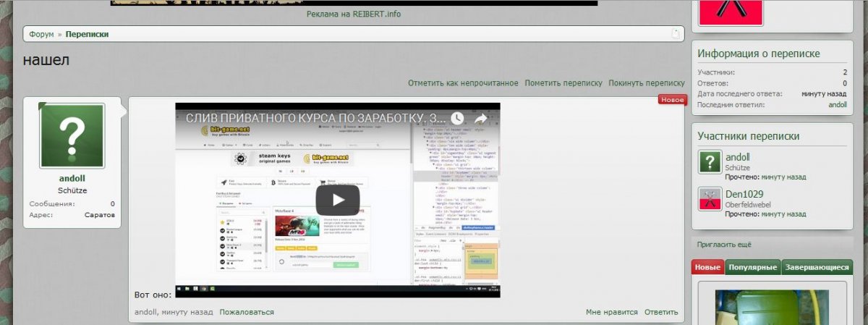Click 'Ответить' on the message
This screenshot has width=868, height=325.
tap(661, 312)
